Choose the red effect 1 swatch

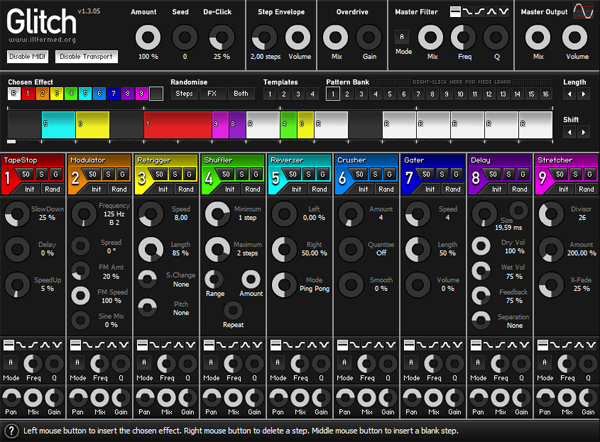point(28,94)
